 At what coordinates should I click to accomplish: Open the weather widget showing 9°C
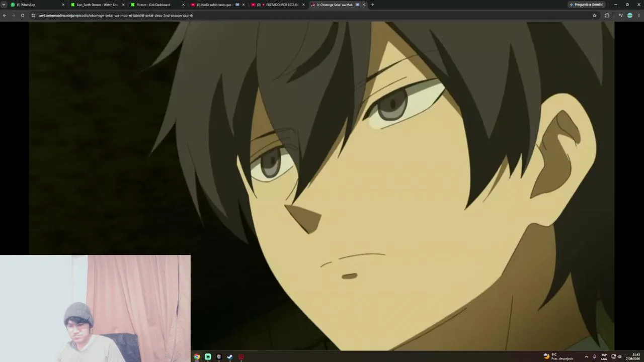pos(558,356)
